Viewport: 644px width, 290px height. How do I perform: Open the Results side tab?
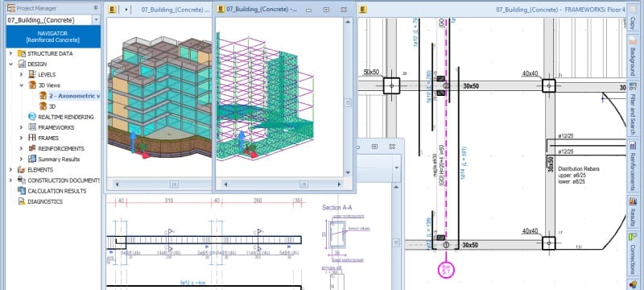[x=632, y=211]
